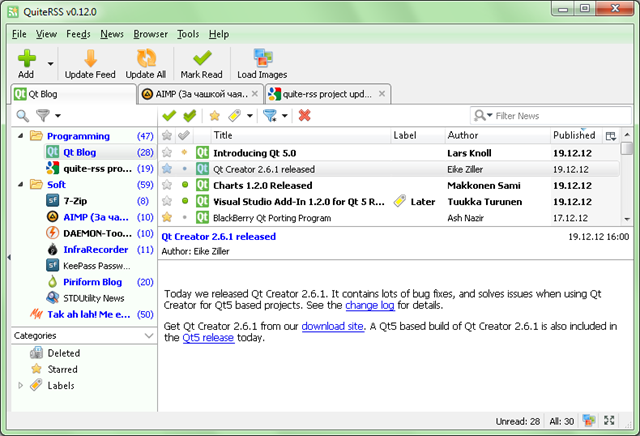Switch to the Qt Blog tab
Screen dimensions: 640x436
coord(73,94)
